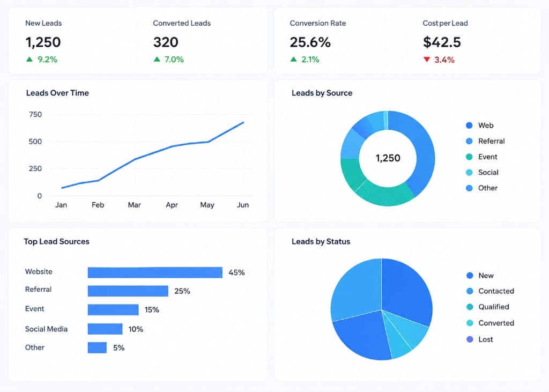Click the Jan label on the line chart axis
Viewport: 549px width, 392px height.
point(61,205)
